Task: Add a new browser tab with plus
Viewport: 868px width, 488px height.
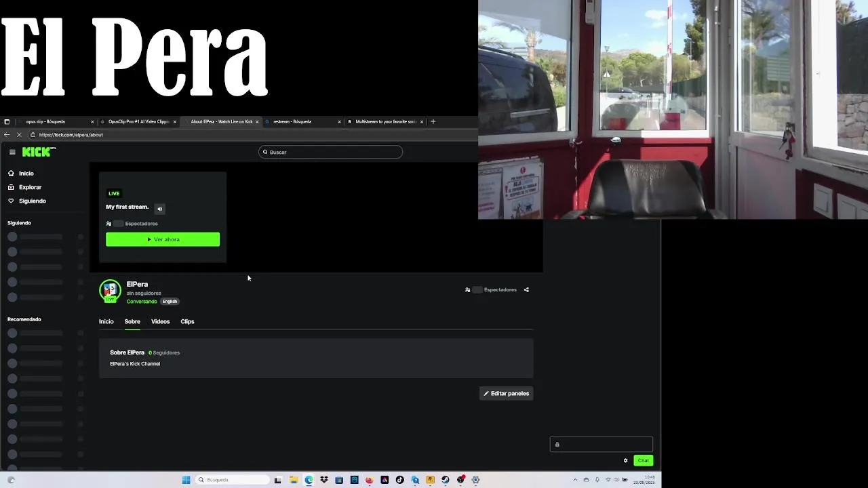Action: pos(433,121)
